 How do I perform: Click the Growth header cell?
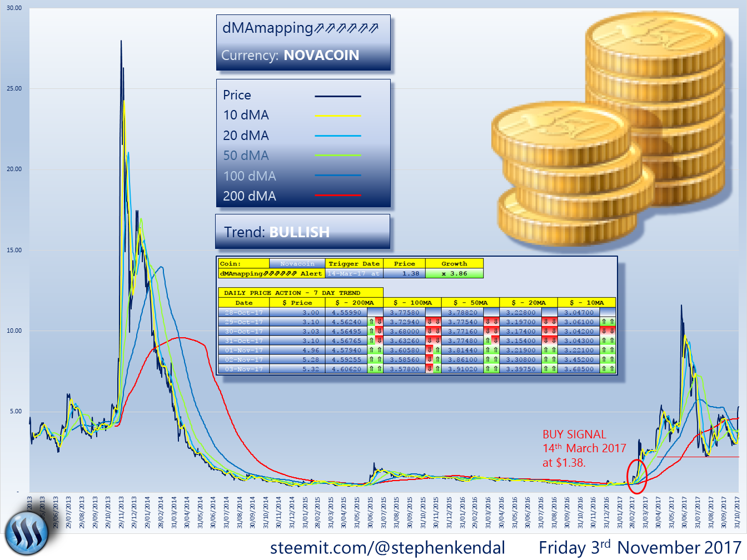point(454,264)
